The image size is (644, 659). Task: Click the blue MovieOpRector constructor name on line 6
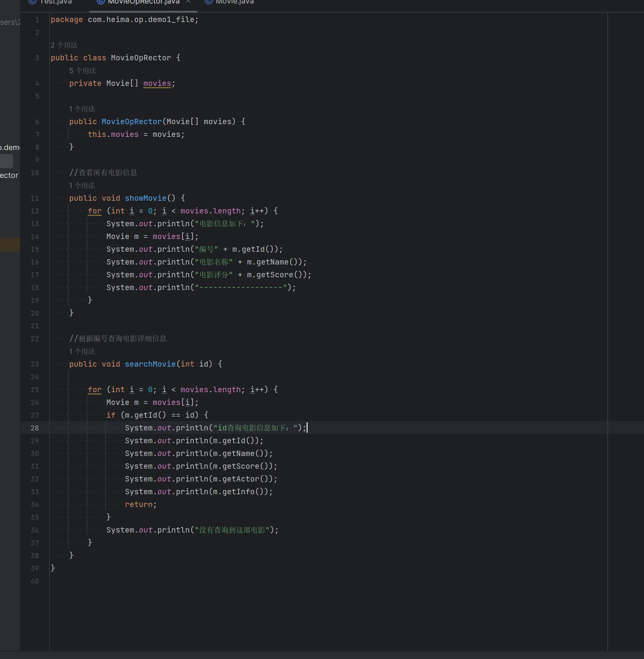[x=131, y=121]
